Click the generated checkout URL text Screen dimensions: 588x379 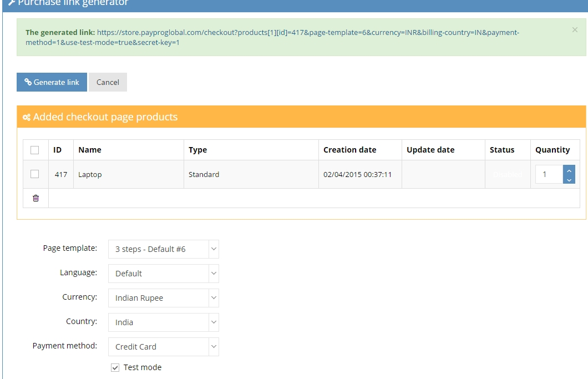pos(272,38)
